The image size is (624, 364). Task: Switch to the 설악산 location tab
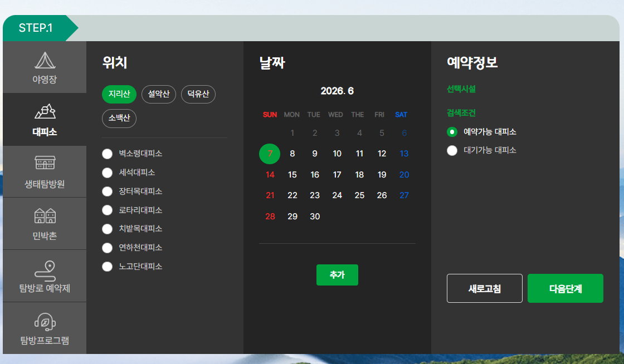pos(159,94)
